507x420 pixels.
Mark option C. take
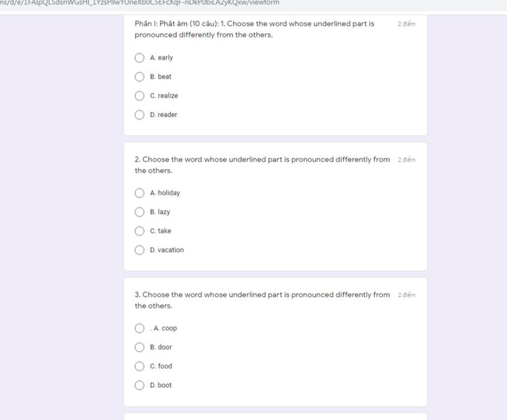139,232
